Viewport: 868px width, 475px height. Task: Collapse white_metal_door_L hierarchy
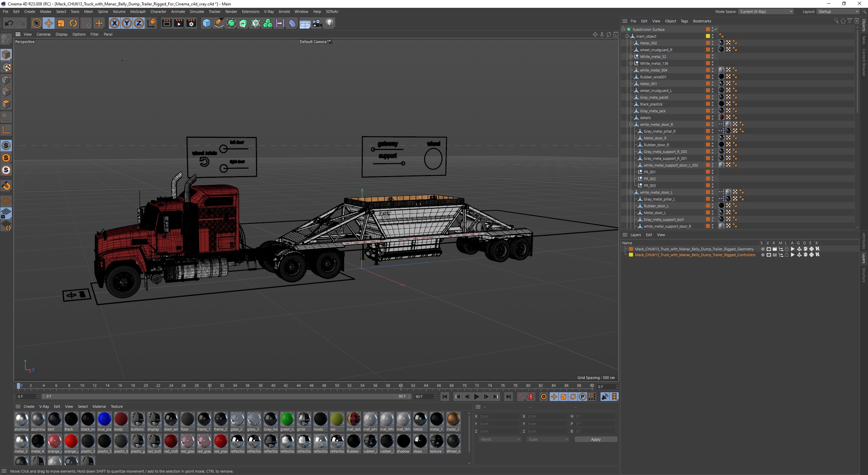point(631,192)
